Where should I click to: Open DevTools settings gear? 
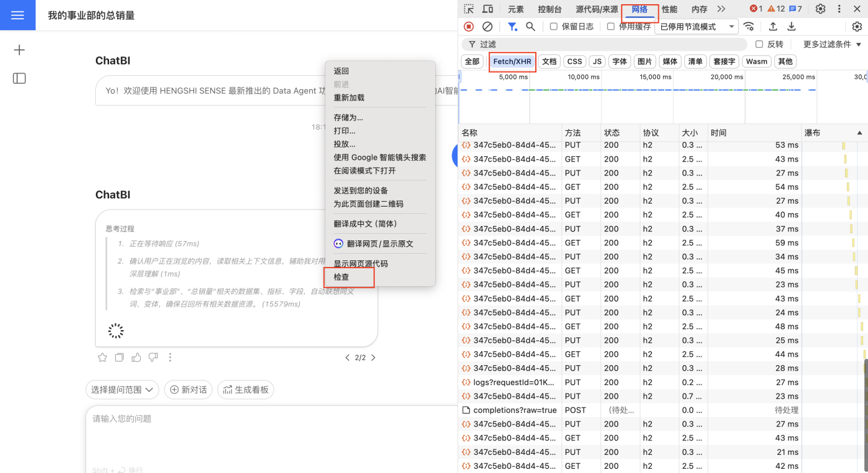click(820, 9)
